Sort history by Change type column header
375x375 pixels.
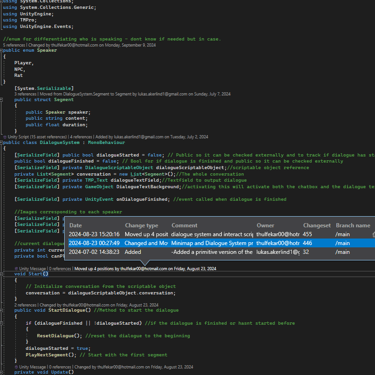pos(141,226)
